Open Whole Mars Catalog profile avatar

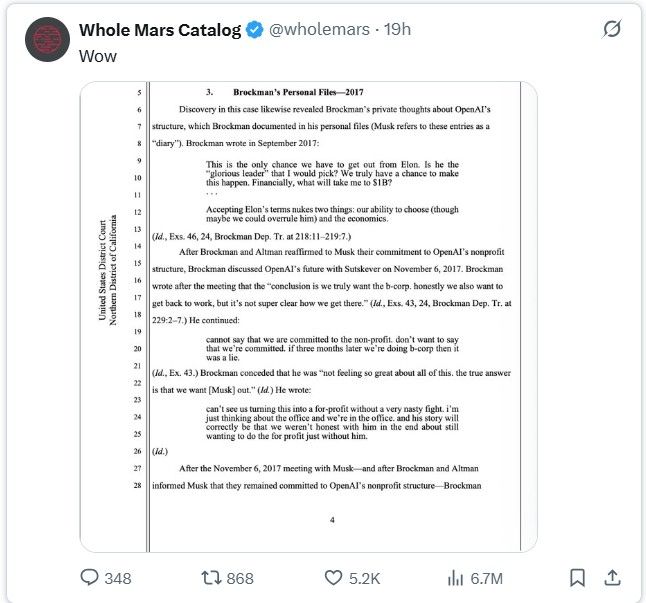tap(47, 39)
